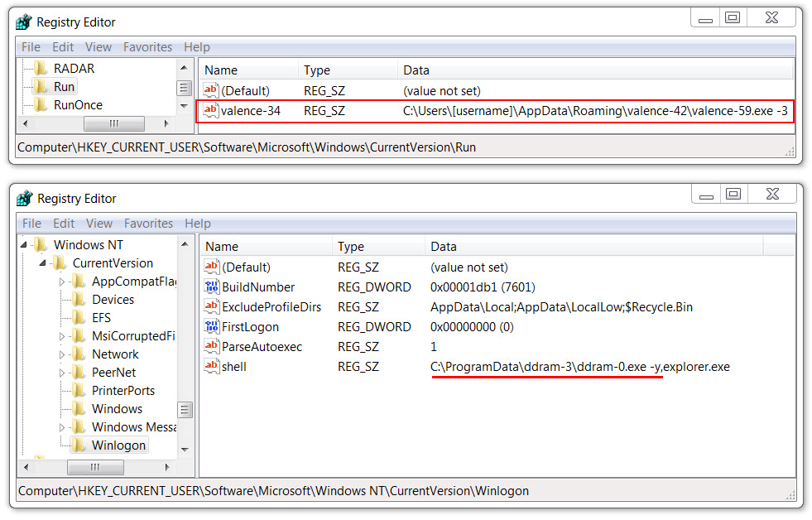Click the valence-59.exe data path

click(x=595, y=111)
